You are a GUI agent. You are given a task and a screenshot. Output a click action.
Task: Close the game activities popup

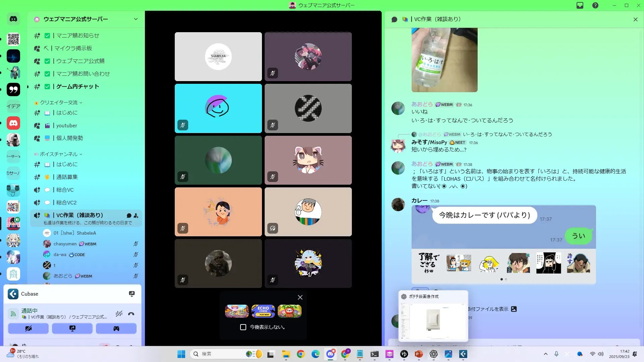(x=300, y=297)
